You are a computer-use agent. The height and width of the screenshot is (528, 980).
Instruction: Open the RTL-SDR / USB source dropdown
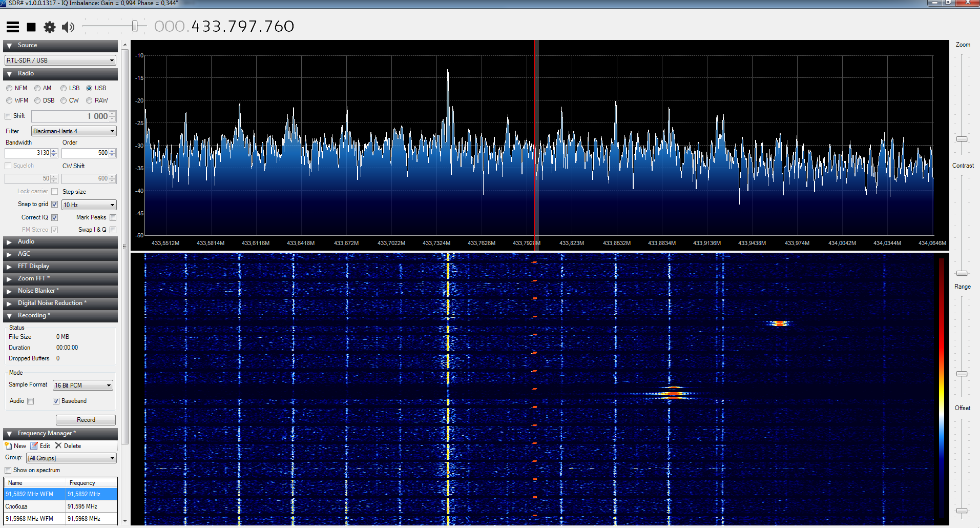[60, 60]
